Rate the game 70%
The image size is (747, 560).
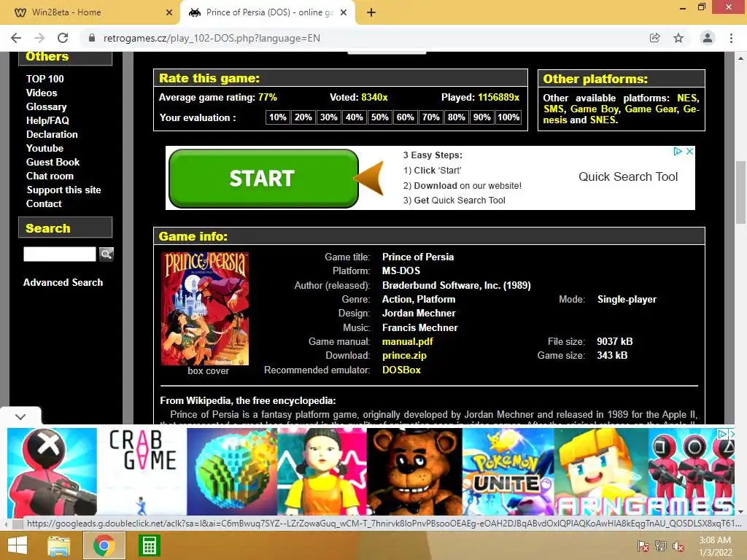pyautogui.click(x=430, y=117)
